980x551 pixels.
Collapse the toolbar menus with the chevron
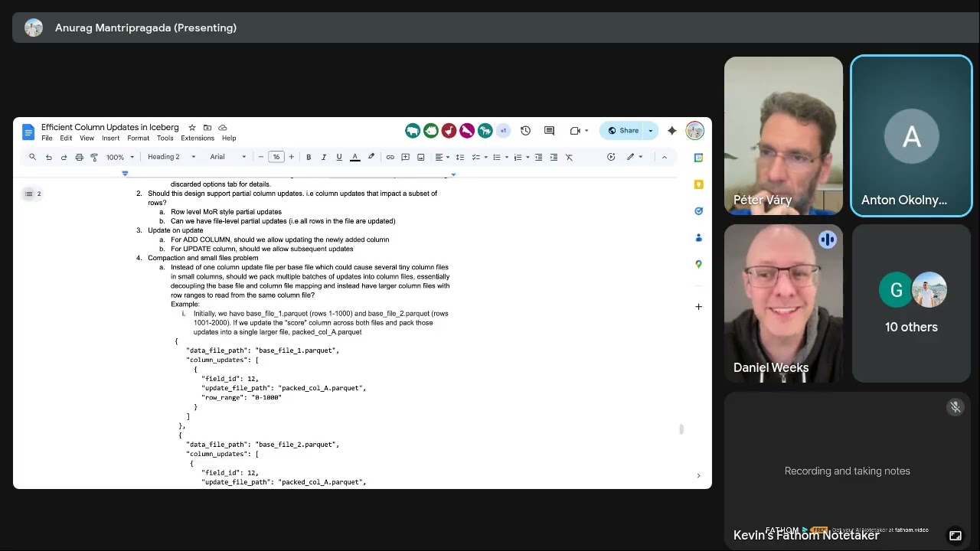[664, 157]
